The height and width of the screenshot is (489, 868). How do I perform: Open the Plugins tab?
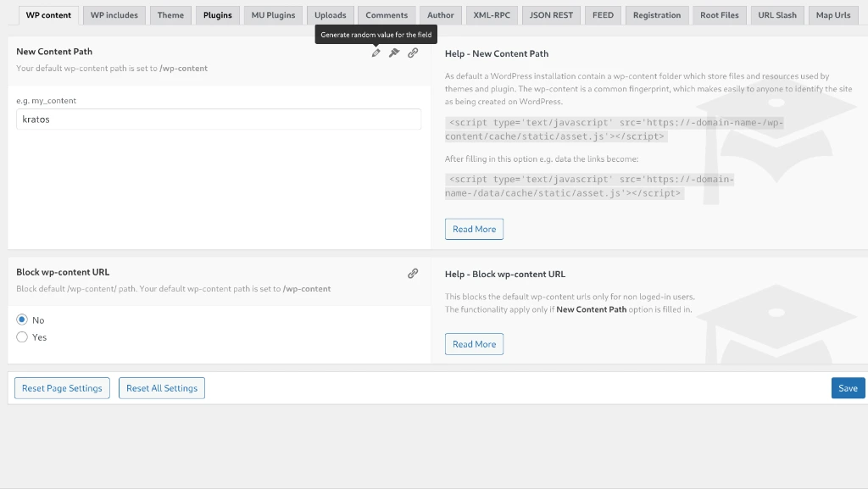[218, 15]
